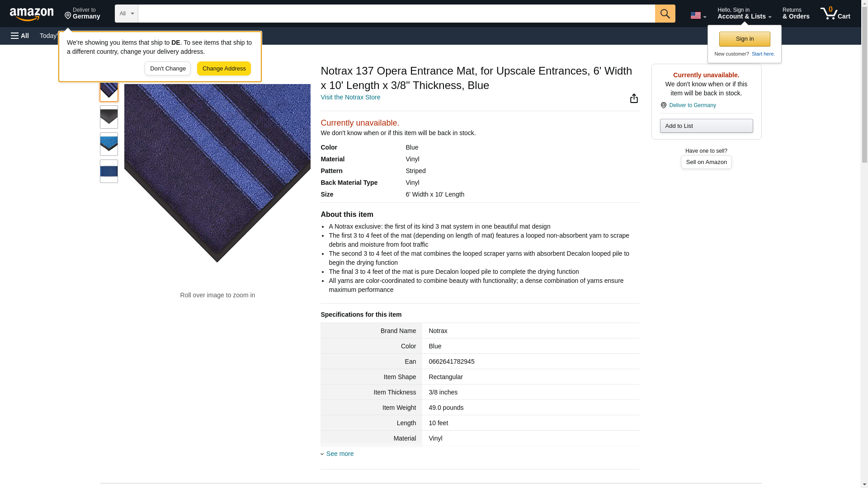Open Returns & Orders
The width and height of the screenshot is (868, 488).
(796, 13)
